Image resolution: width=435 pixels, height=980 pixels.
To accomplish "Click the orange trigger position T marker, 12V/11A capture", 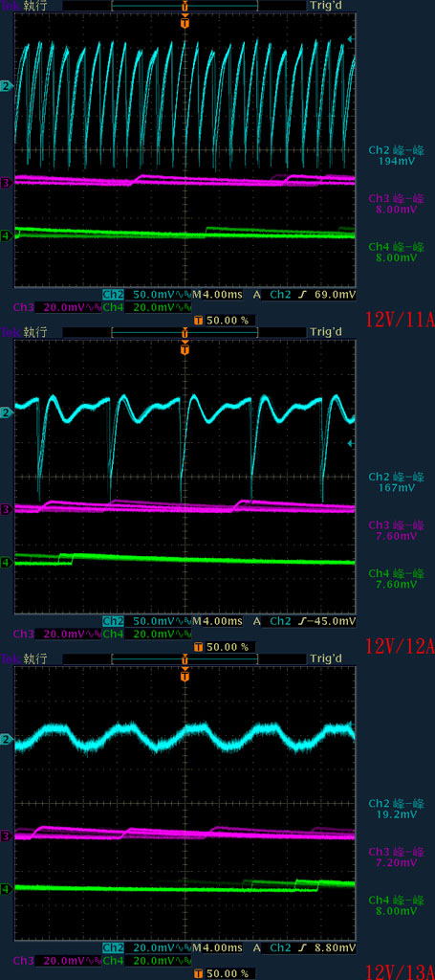I will pyautogui.click(x=185, y=23).
